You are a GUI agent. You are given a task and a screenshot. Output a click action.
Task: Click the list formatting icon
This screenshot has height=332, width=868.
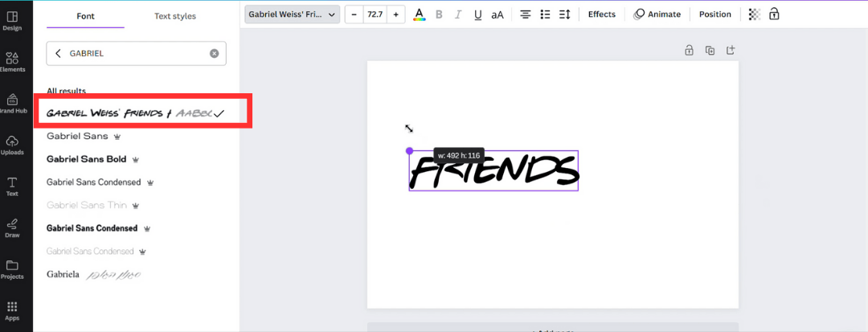tap(546, 14)
